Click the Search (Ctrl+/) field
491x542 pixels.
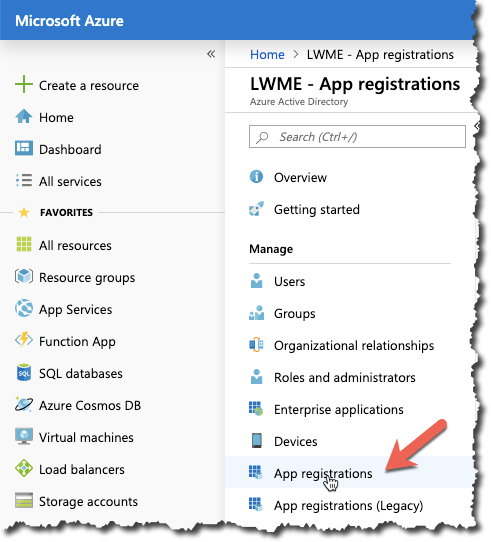[x=357, y=137]
